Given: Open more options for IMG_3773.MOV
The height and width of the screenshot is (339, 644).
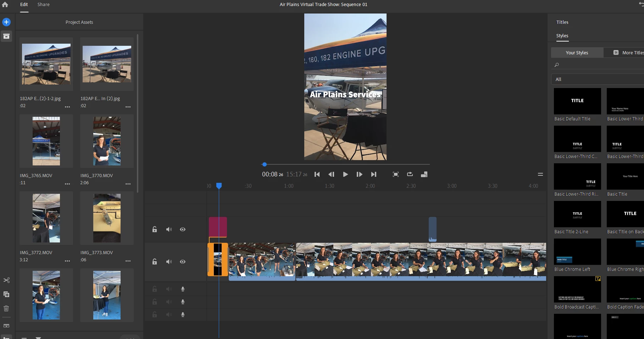Looking at the screenshot, I should coord(128,261).
